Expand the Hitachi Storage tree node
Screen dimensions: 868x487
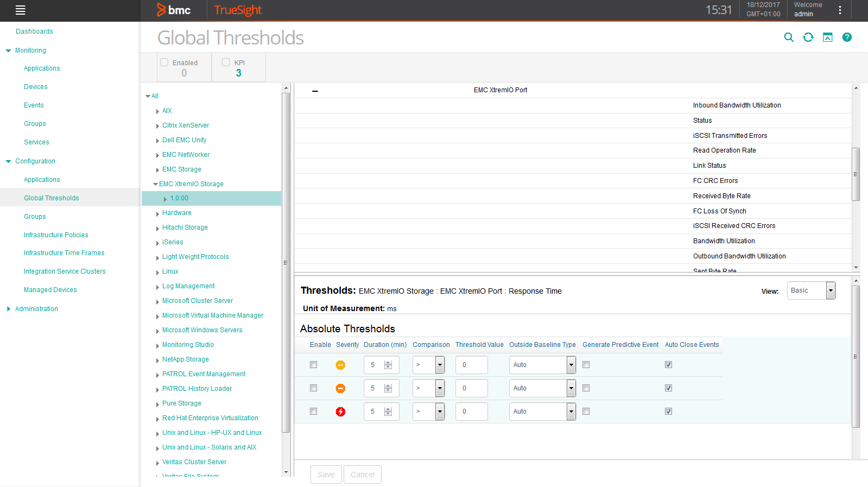[x=157, y=228]
